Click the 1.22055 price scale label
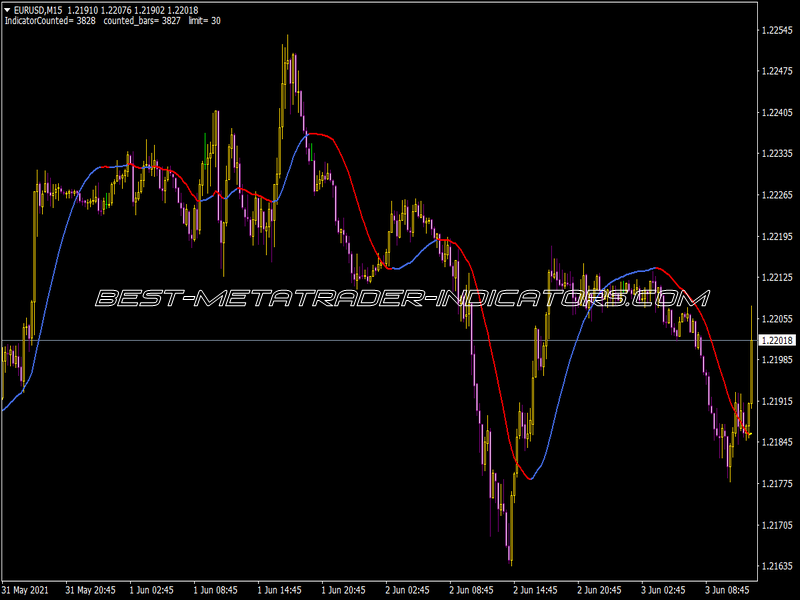This screenshot has height=600, width=800. [778, 319]
